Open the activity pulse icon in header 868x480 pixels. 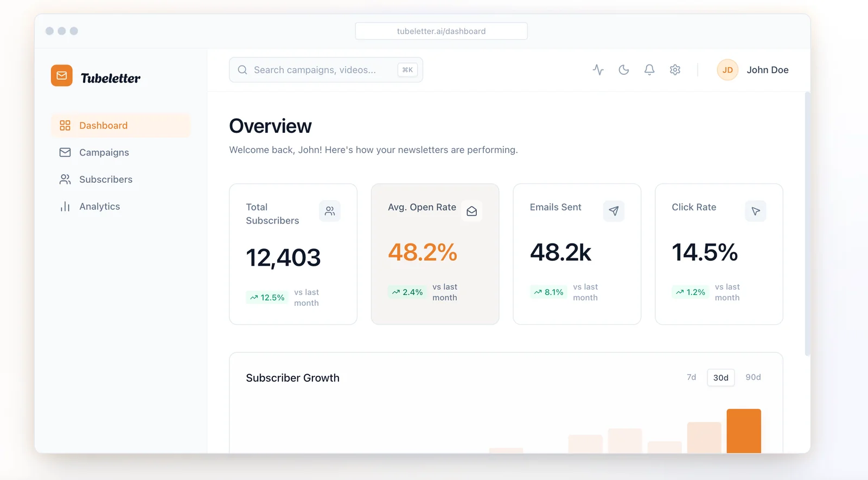(598, 70)
